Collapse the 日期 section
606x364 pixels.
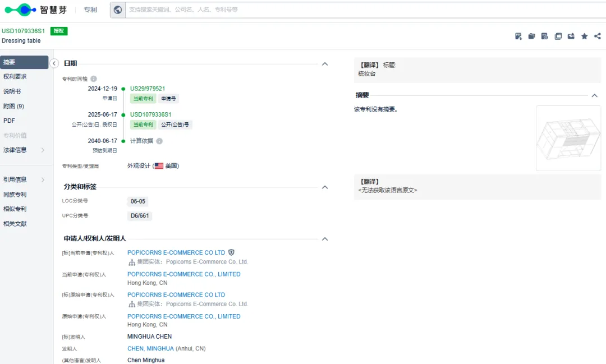click(x=325, y=64)
